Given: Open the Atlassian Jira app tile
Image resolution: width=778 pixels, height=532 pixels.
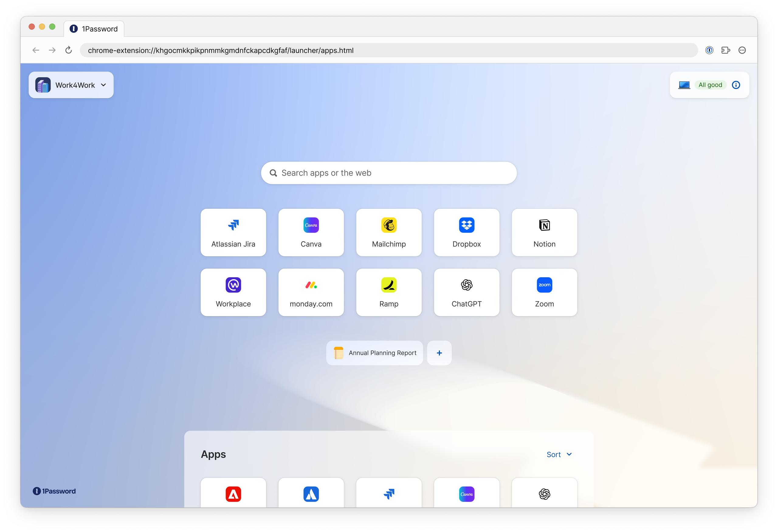Looking at the screenshot, I should pyautogui.click(x=233, y=232).
